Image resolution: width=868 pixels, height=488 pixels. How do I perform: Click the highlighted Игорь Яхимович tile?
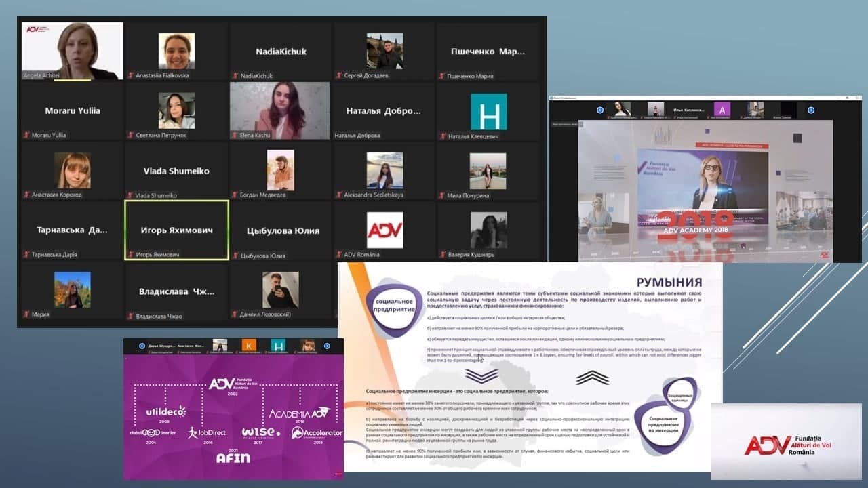[x=176, y=230]
